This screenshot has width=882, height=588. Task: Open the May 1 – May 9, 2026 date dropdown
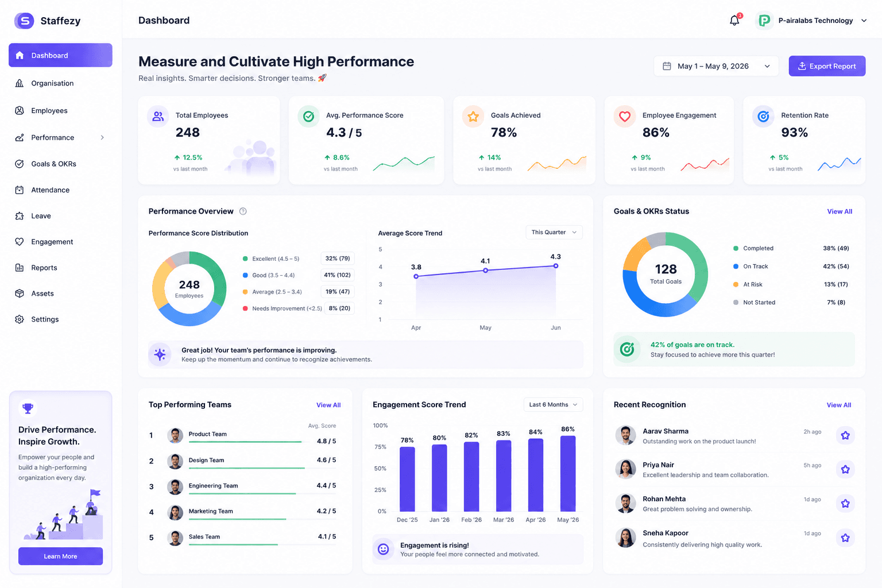(716, 66)
